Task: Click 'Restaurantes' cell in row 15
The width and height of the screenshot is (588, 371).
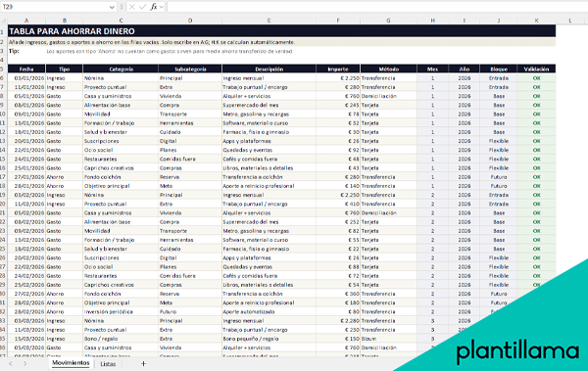Action: point(121,159)
